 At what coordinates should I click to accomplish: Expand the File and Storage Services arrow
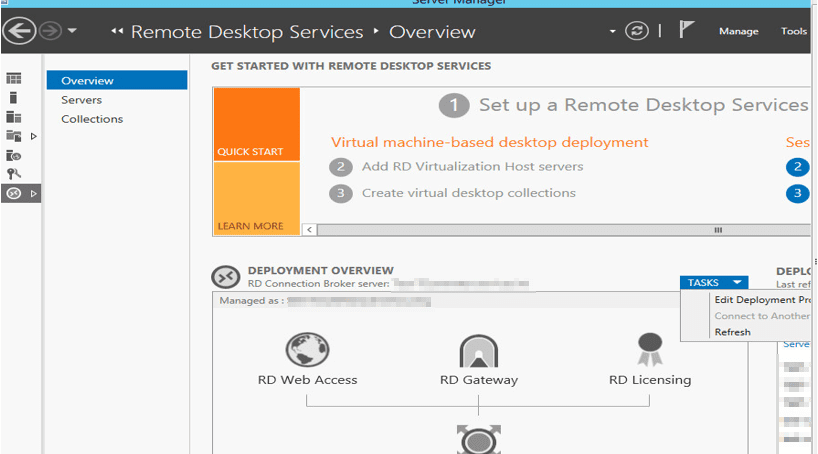pos(34,136)
